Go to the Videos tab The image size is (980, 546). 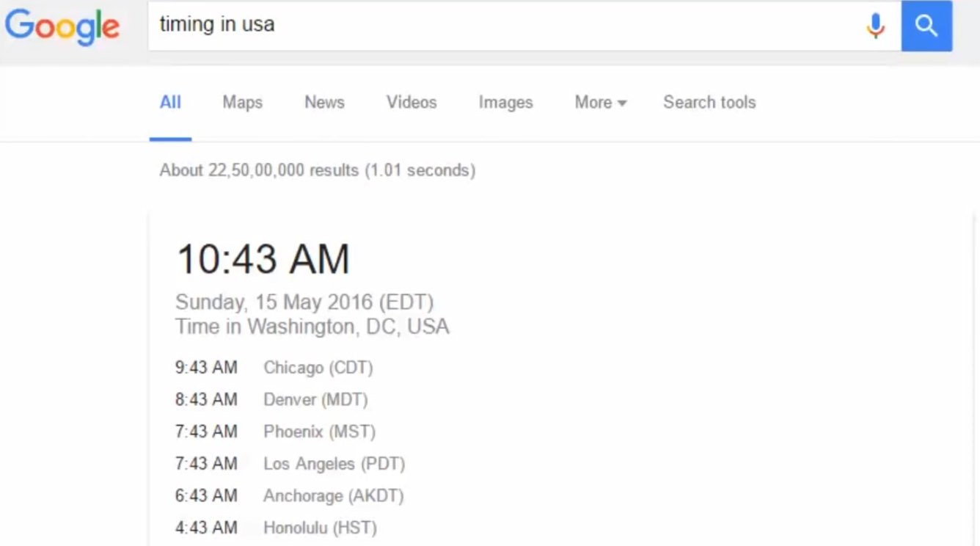click(412, 103)
